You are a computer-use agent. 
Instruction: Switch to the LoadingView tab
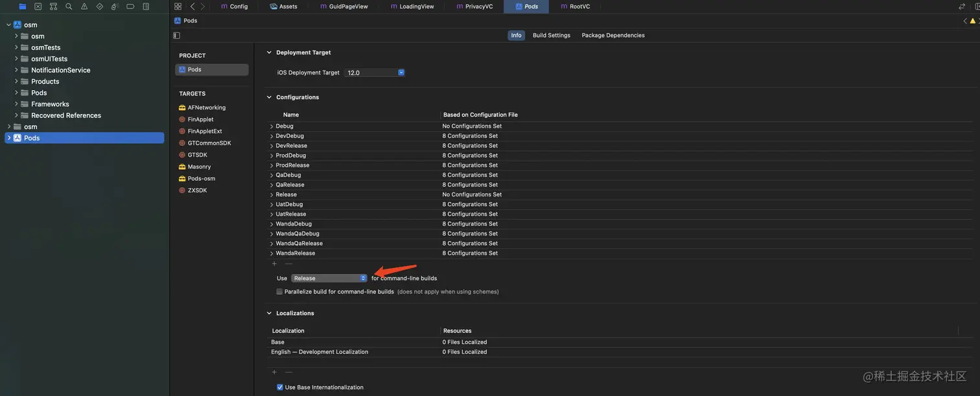(412, 6)
